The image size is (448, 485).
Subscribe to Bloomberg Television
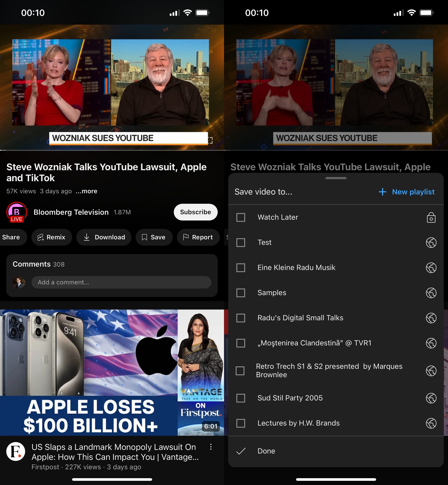pos(196,212)
